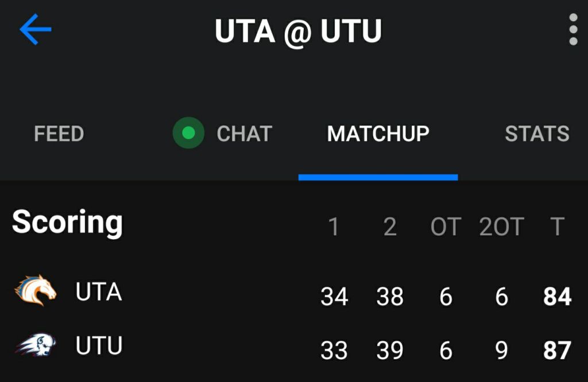Tap the UTA @ UTU title
The height and width of the screenshot is (382, 588).
(298, 31)
